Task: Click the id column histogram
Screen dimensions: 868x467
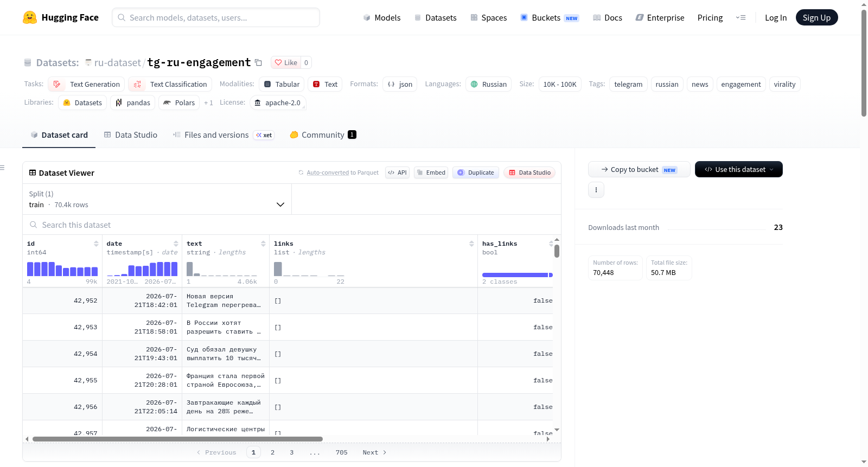Action: pos(62,269)
